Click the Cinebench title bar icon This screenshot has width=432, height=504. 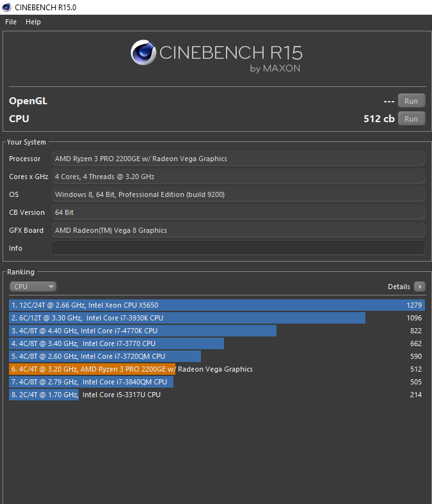[6, 7]
